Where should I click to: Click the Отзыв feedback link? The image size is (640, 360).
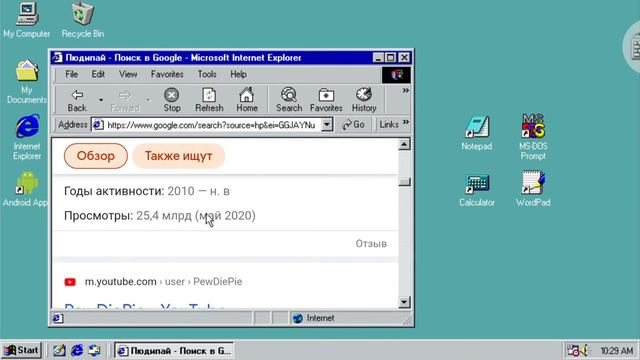[x=371, y=244]
